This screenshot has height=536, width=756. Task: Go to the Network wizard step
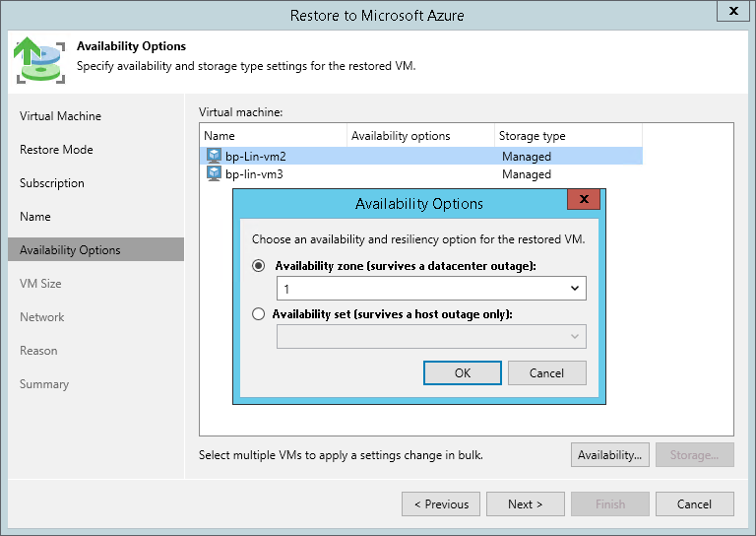point(42,317)
